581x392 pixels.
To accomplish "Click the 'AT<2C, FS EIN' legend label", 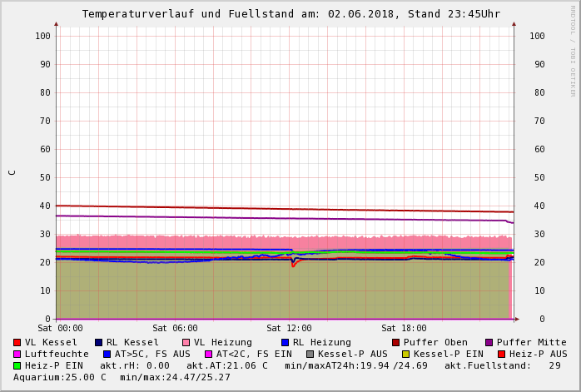I will tap(254, 355).
